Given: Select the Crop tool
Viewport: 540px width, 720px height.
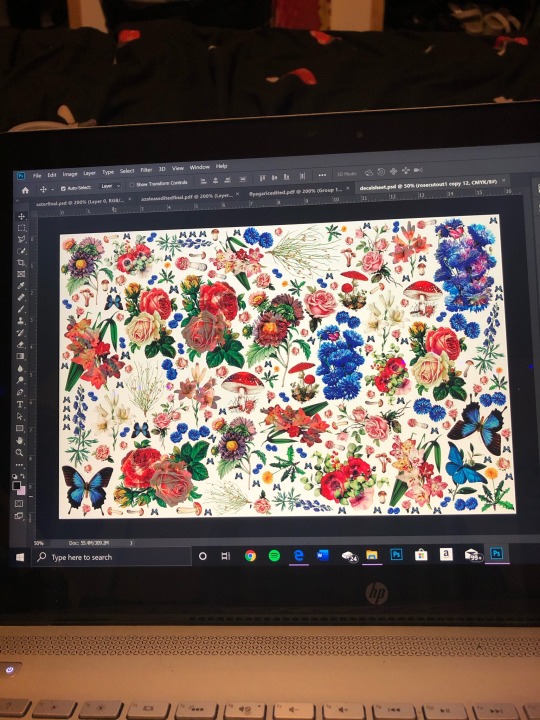Looking at the screenshot, I should click(x=21, y=263).
